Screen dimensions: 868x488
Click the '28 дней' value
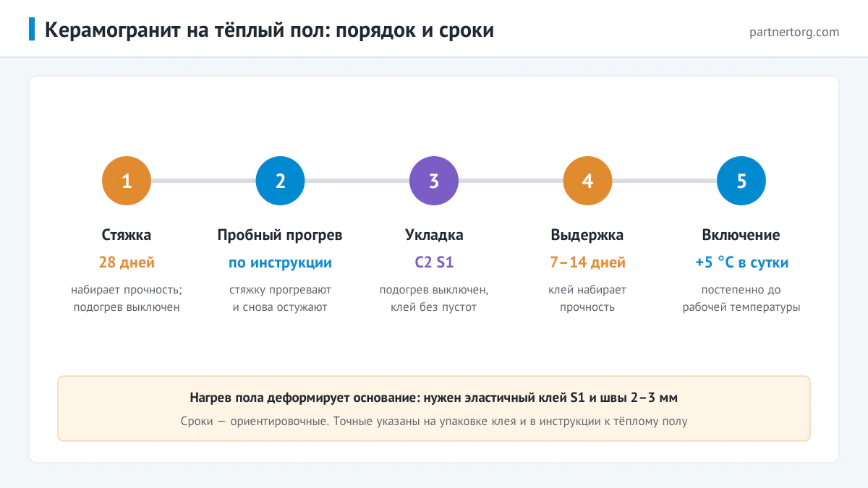click(x=127, y=262)
